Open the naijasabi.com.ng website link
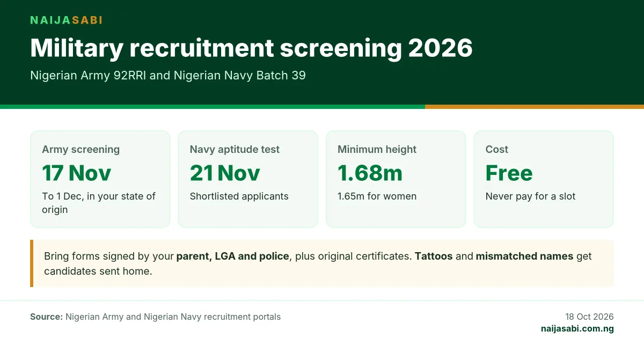The width and height of the screenshot is (644, 338). 577,329
